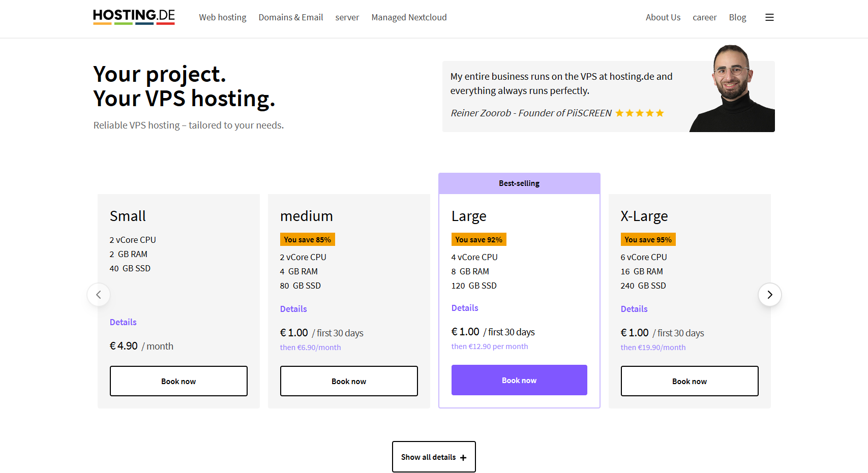The image size is (868, 473).
Task: Click the 'Your project. Your VPS hosting.' heading
Action: (184, 86)
